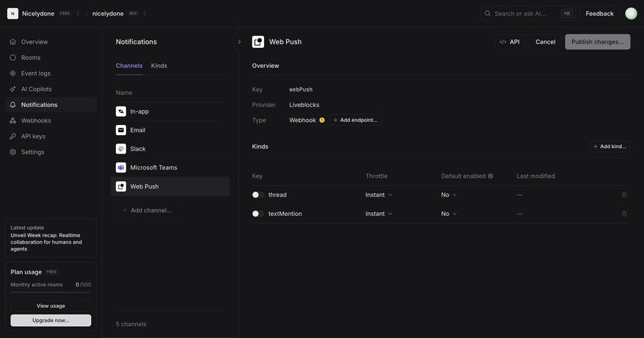The height and width of the screenshot is (338, 644).
Task: Open the user avatar menu
Action: click(x=631, y=14)
